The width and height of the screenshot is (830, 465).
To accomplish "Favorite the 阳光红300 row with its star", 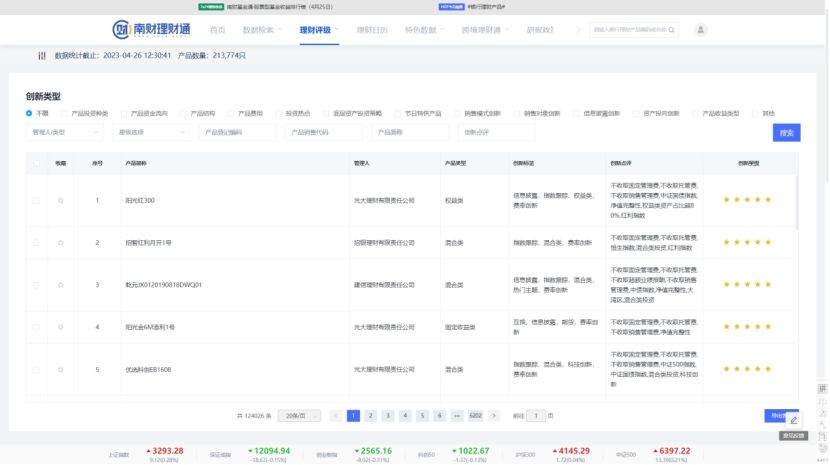I will (x=60, y=200).
